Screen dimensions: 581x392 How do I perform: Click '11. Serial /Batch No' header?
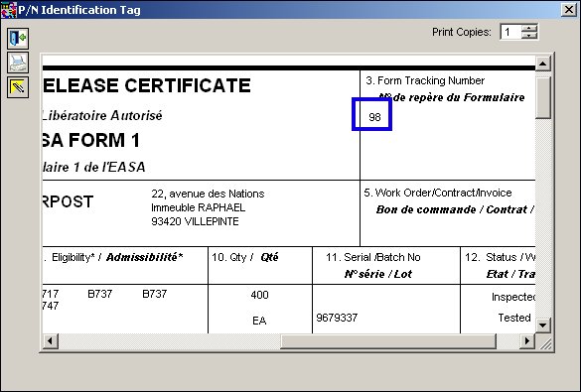pos(372,257)
